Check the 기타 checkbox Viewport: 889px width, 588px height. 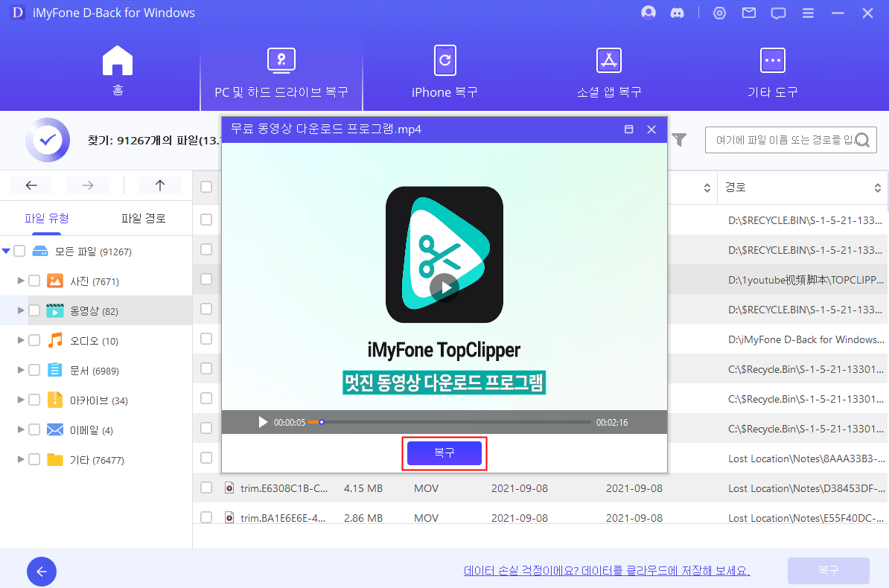coord(34,459)
